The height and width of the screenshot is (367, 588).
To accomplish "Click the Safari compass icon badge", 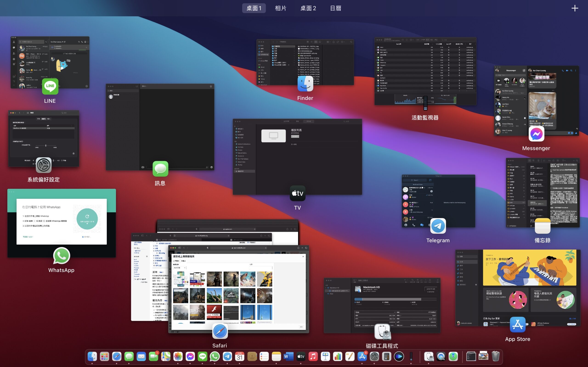I will [x=220, y=331].
